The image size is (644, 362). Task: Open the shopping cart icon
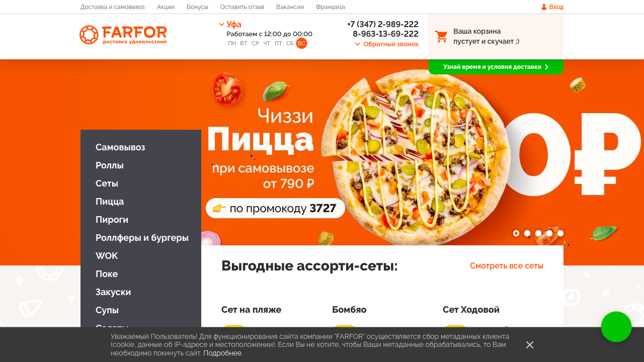[441, 37]
